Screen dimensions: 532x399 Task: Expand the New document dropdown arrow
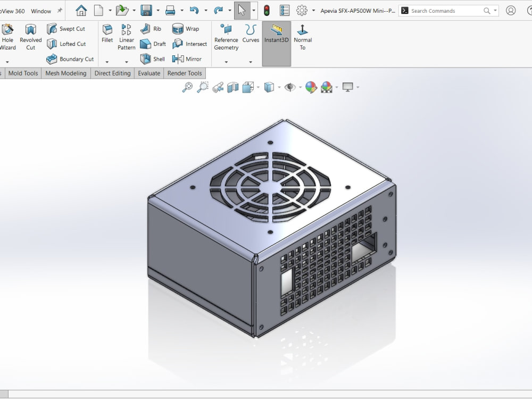point(110,11)
